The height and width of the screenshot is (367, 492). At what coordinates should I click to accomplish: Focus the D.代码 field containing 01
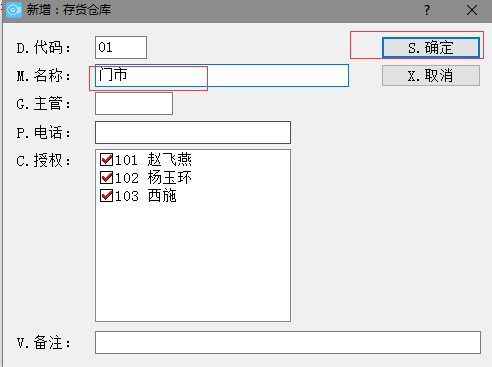point(121,47)
